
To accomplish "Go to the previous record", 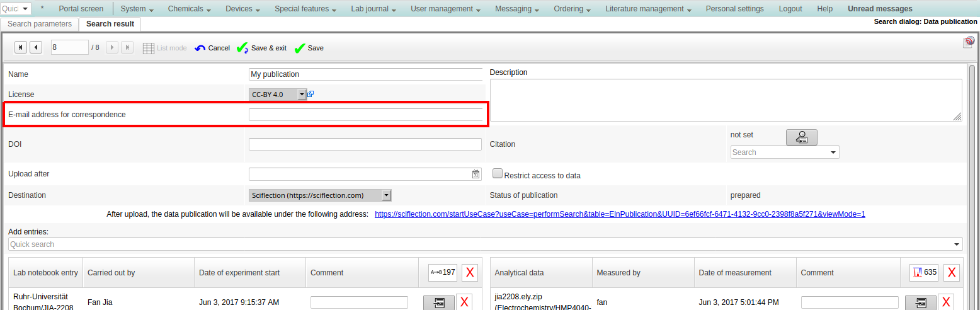I will (x=36, y=47).
